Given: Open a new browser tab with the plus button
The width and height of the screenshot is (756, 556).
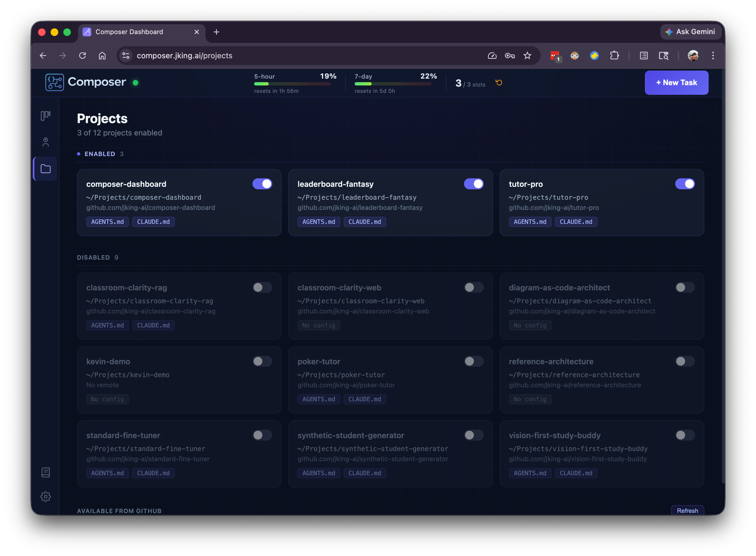Looking at the screenshot, I should pyautogui.click(x=216, y=32).
